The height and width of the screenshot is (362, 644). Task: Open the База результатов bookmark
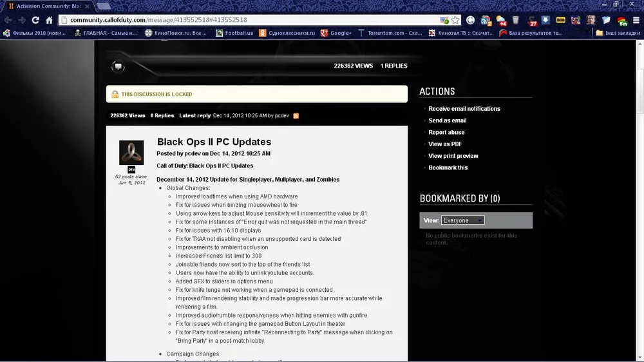(x=531, y=33)
